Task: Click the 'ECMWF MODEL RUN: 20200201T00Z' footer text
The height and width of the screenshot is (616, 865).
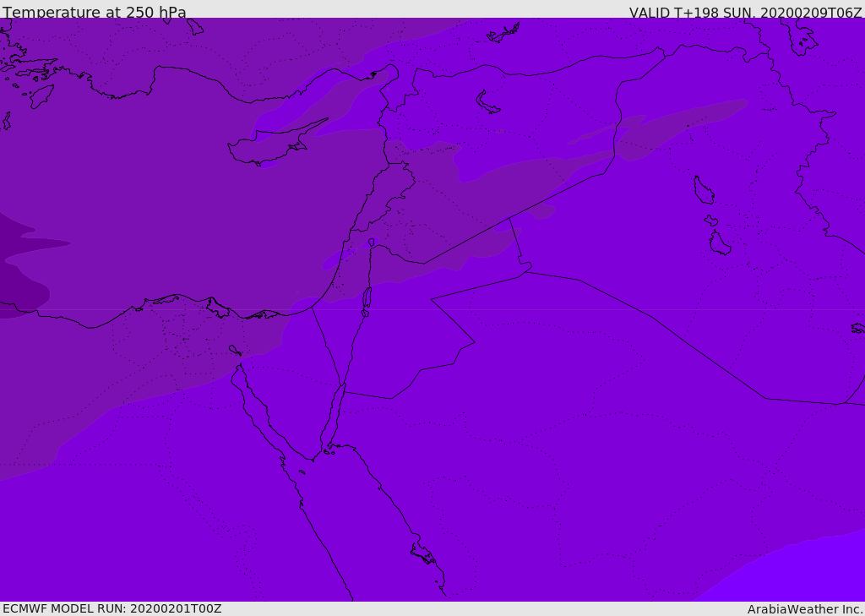Action: [x=112, y=608]
